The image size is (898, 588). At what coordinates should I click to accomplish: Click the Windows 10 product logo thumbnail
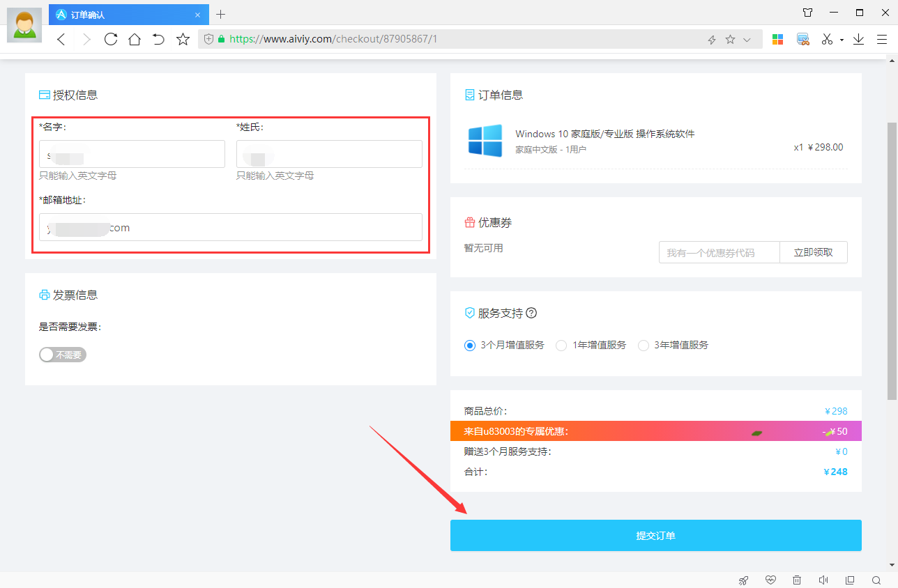(x=485, y=141)
